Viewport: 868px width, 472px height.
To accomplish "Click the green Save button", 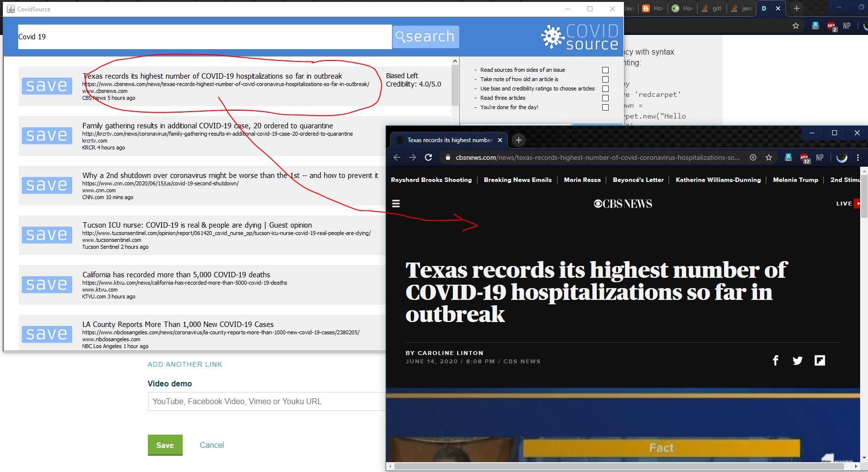I will point(165,445).
